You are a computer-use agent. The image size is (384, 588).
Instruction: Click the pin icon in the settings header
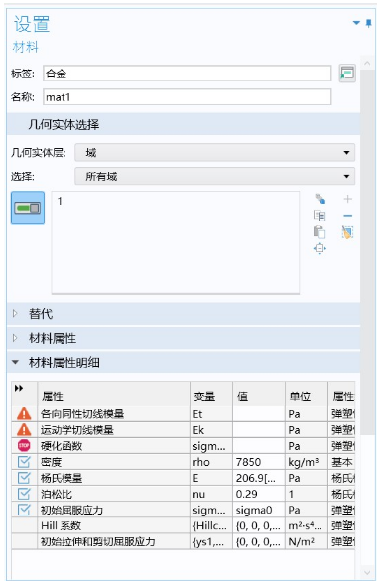pos(369,23)
